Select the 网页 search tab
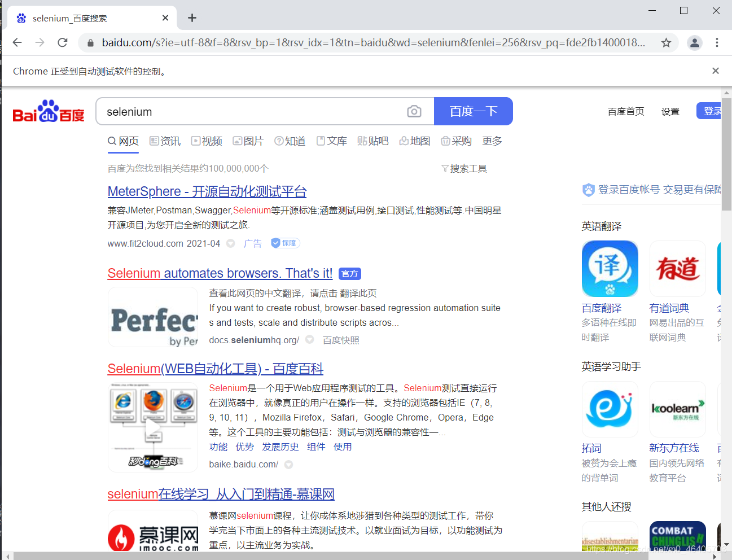 (124, 141)
